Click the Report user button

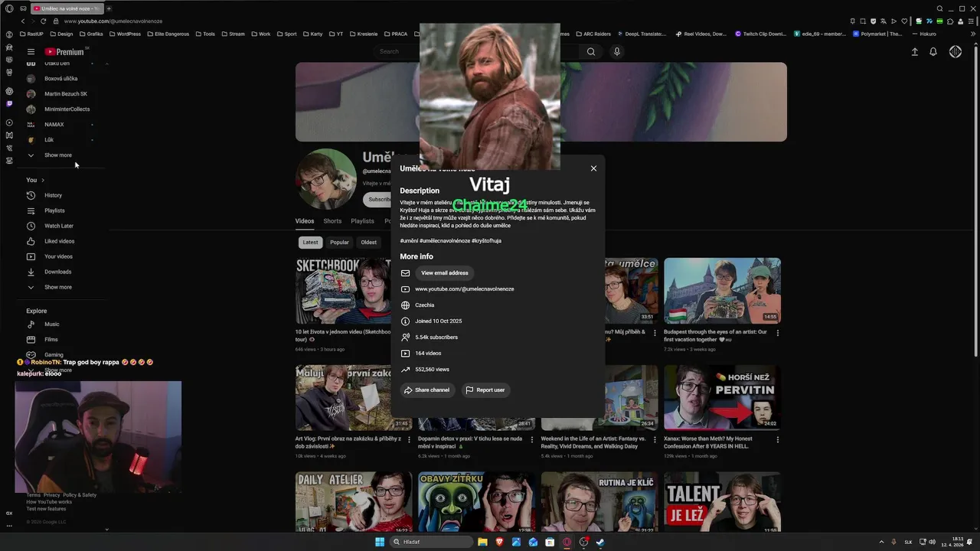click(x=485, y=390)
